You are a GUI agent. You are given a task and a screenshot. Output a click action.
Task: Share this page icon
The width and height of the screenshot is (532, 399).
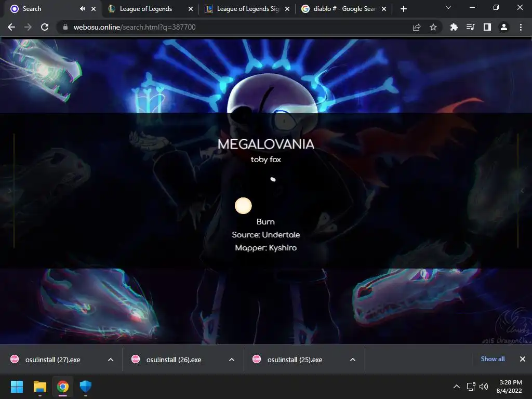click(x=417, y=27)
